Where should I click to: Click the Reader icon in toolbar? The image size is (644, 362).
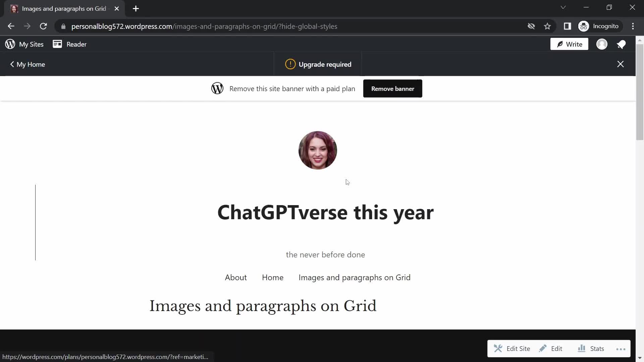click(x=57, y=44)
